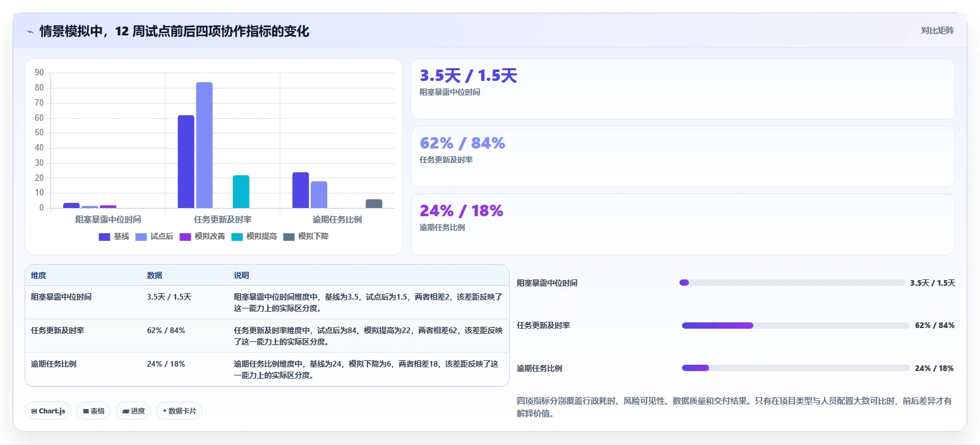Click table cell 3.5天 / 1.5天
Image resolution: width=980 pixels, height=445 pixels.
point(169,296)
